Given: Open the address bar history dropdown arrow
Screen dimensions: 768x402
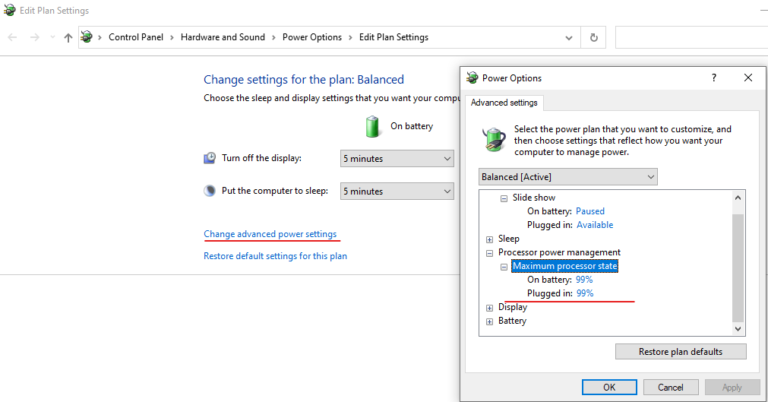Looking at the screenshot, I should click(568, 38).
